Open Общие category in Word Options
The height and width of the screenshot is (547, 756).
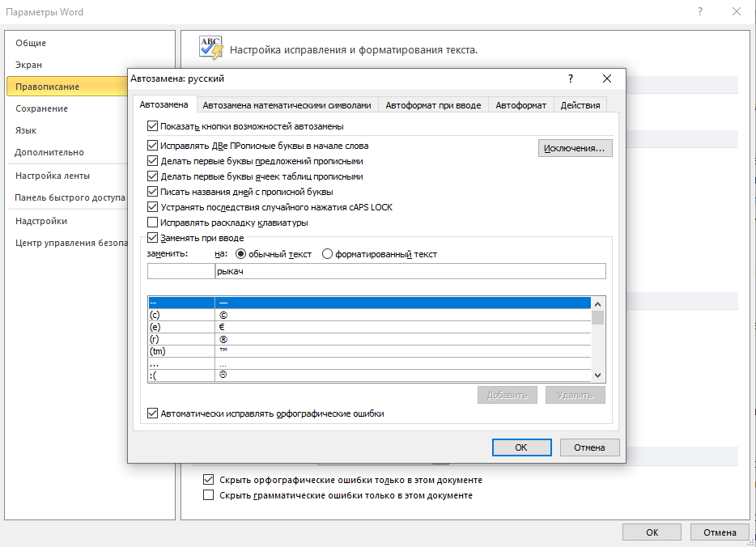31,43
